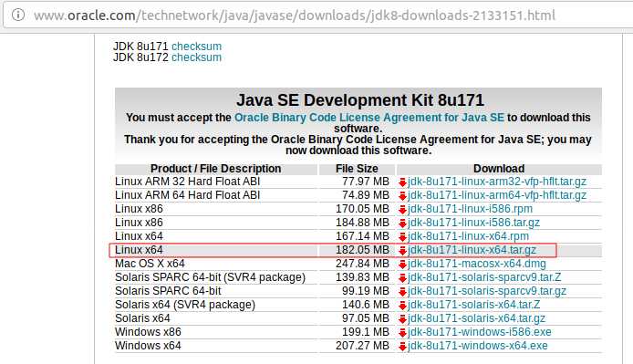Download jdk-8u171-linux-i586.tar.gz
The height and width of the screenshot is (364, 633).
(473, 223)
